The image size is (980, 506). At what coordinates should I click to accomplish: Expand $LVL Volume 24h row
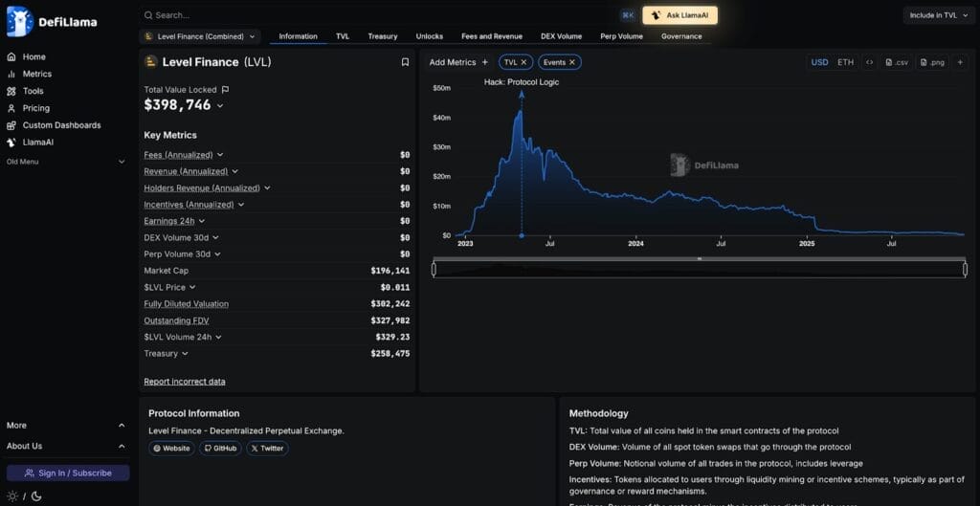point(218,337)
